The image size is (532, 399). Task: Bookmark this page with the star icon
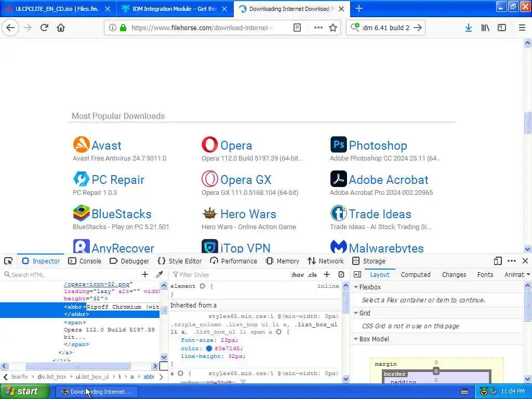[333, 28]
